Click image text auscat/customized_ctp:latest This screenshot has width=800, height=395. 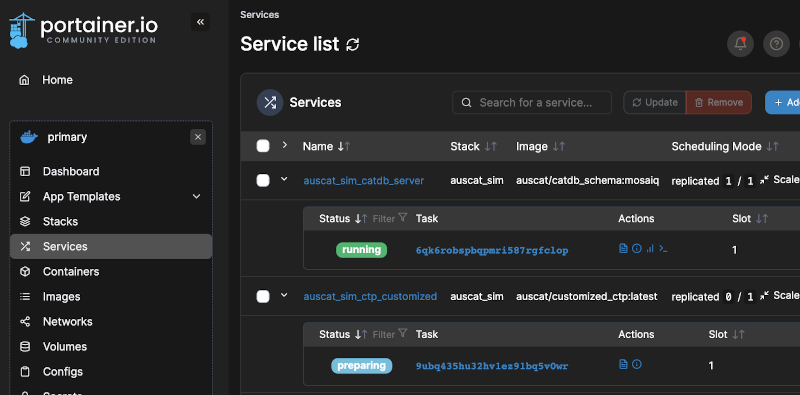(x=586, y=297)
